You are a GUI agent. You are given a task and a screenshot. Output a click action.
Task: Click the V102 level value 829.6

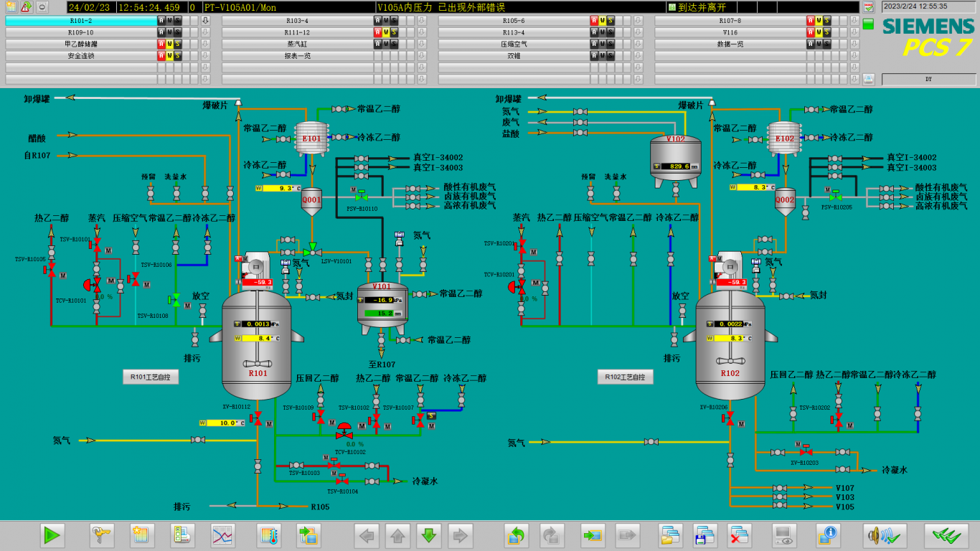coord(674,166)
